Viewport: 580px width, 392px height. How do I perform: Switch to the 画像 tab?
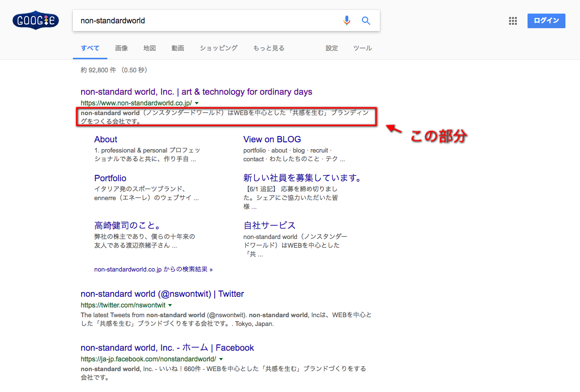[121, 48]
